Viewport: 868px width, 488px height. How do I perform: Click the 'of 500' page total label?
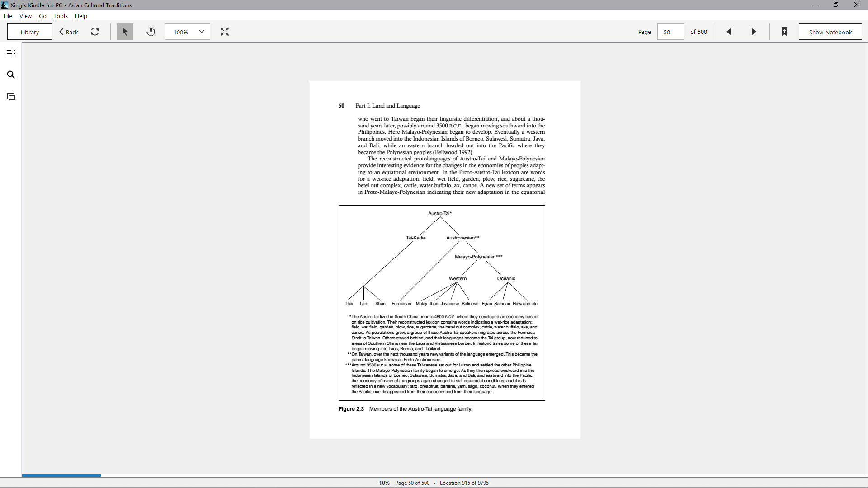coord(698,32)
